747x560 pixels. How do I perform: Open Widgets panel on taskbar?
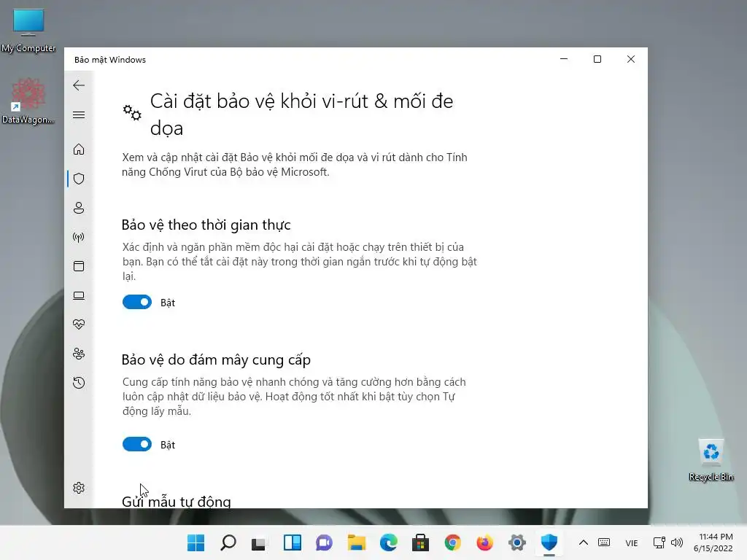pyautogui.click(x=292, y=542)
